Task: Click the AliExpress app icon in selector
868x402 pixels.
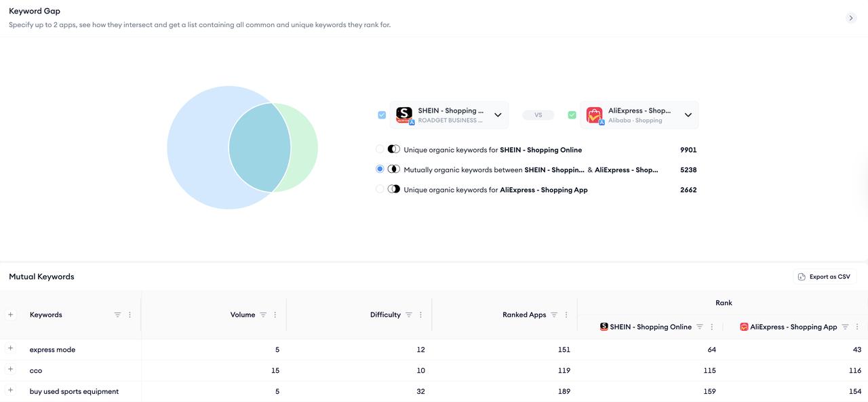Action: (x=595, y=115)
